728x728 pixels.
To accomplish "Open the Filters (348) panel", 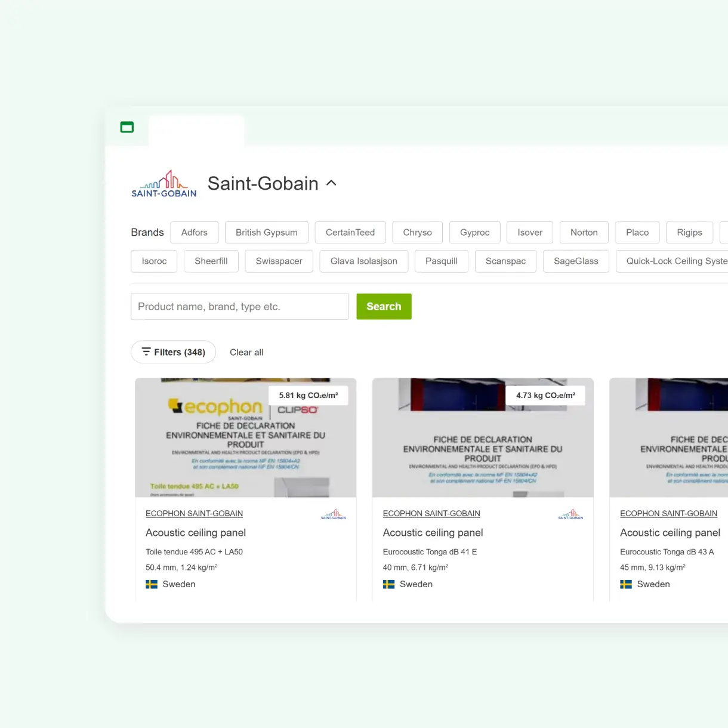I will click(174, 353).
